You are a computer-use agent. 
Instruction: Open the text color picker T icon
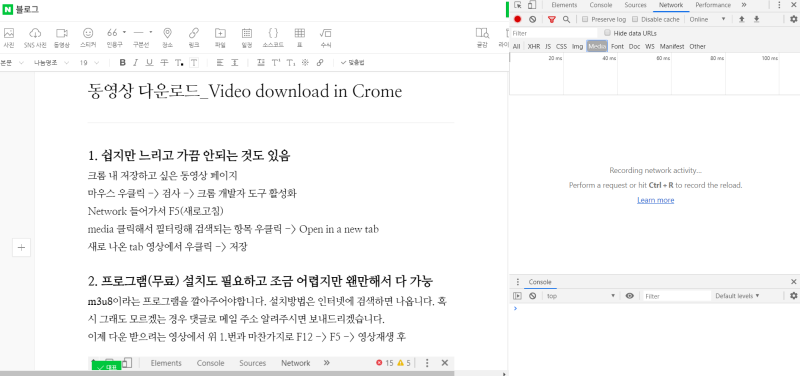coord(179,63)
